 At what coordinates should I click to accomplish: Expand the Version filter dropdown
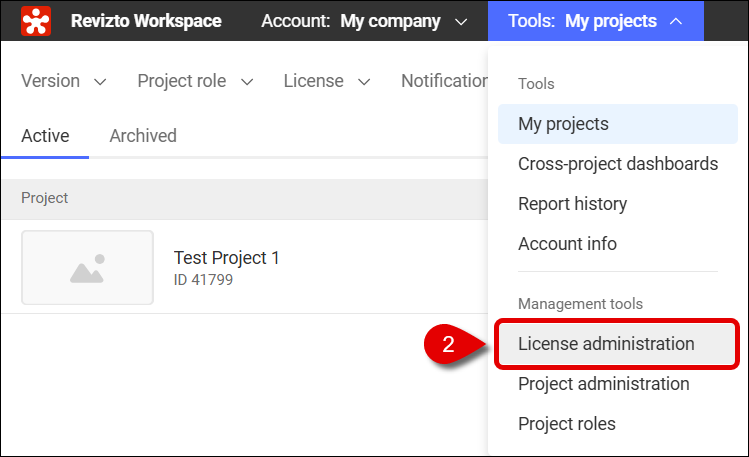click(64, 81)
